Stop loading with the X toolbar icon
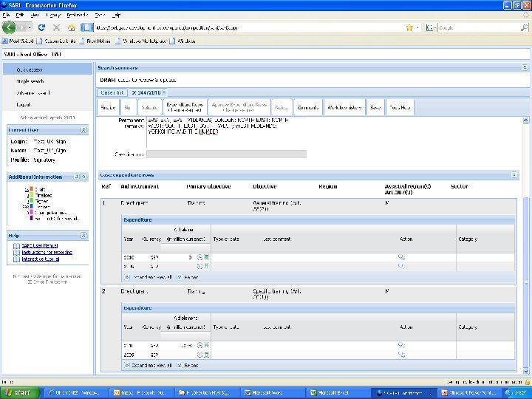Image resolution: width=532 pixels, height=399 pixels. 56,27
